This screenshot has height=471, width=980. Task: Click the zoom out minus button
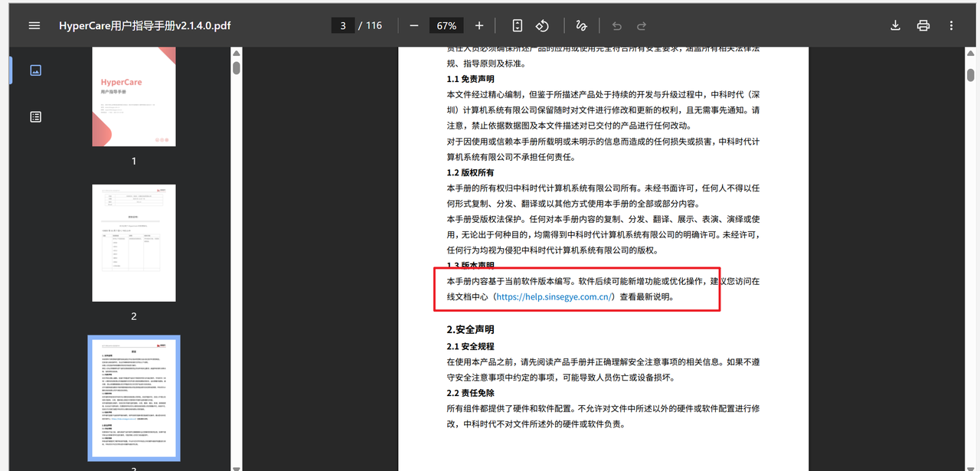coord(414,25)
